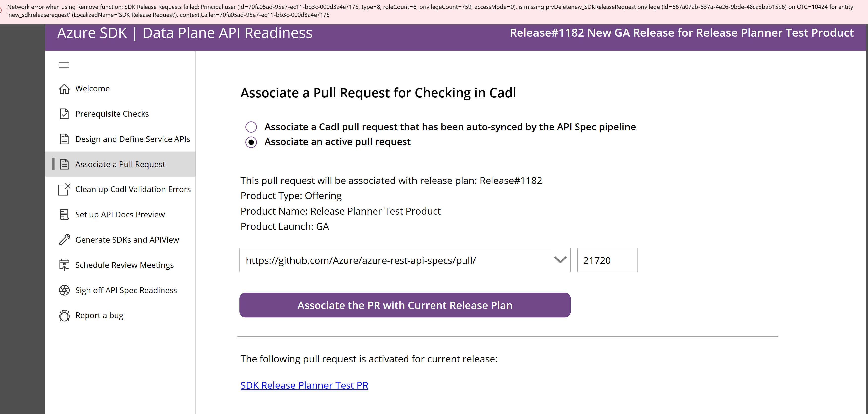Click the Schedule Review Meetings calendar icon

point(64,265)
